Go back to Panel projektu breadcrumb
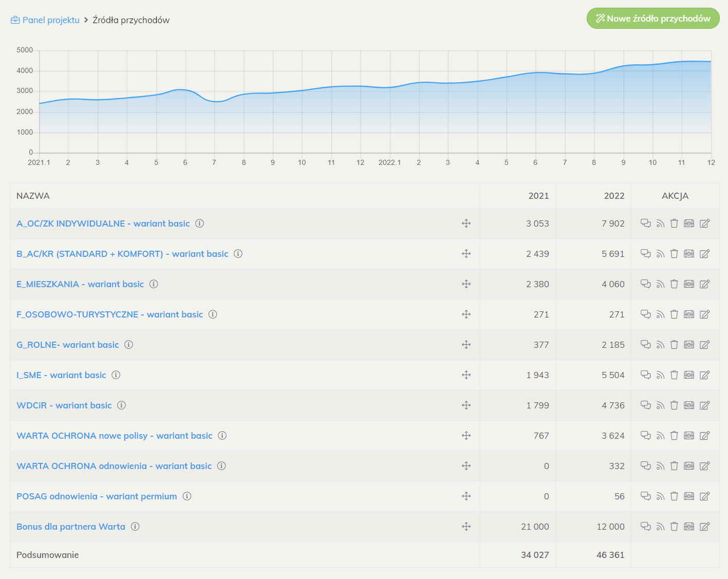728x579 pixels. point(45,20)
